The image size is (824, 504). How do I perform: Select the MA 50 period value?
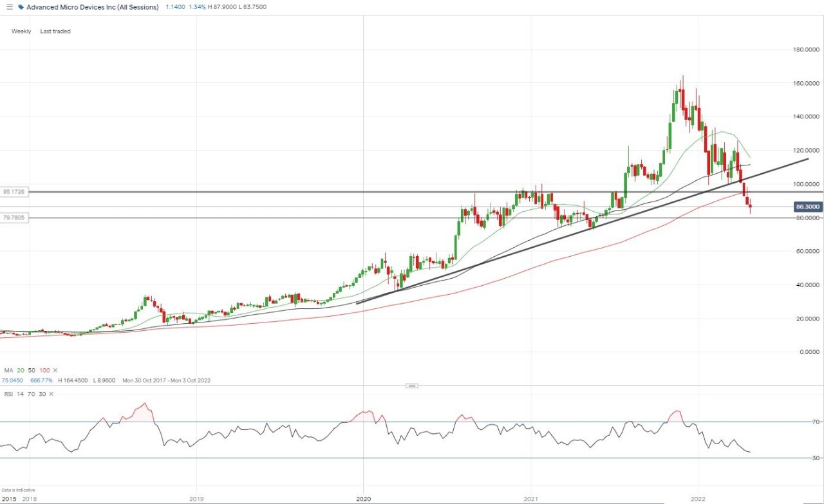click(32, 371)
